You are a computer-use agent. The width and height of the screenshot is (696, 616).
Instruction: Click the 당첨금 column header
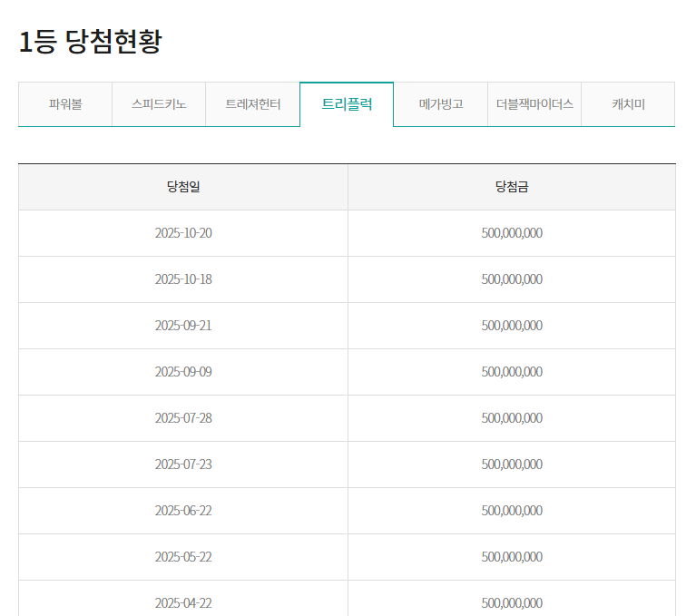point(512,187)
